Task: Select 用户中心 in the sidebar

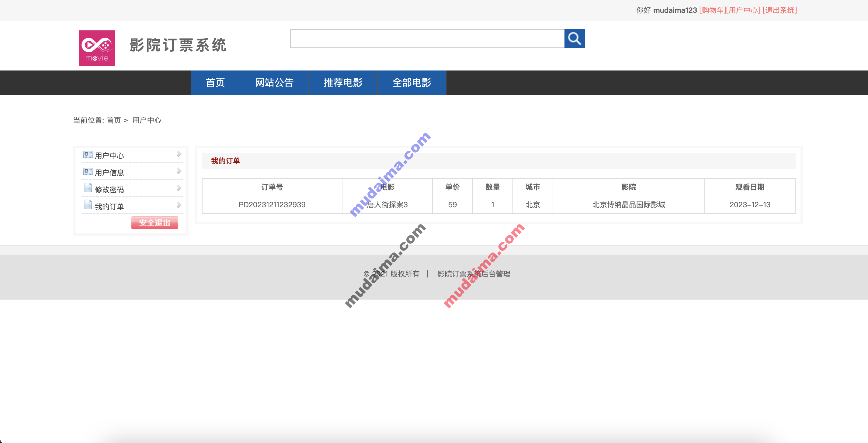Action: 109,156
